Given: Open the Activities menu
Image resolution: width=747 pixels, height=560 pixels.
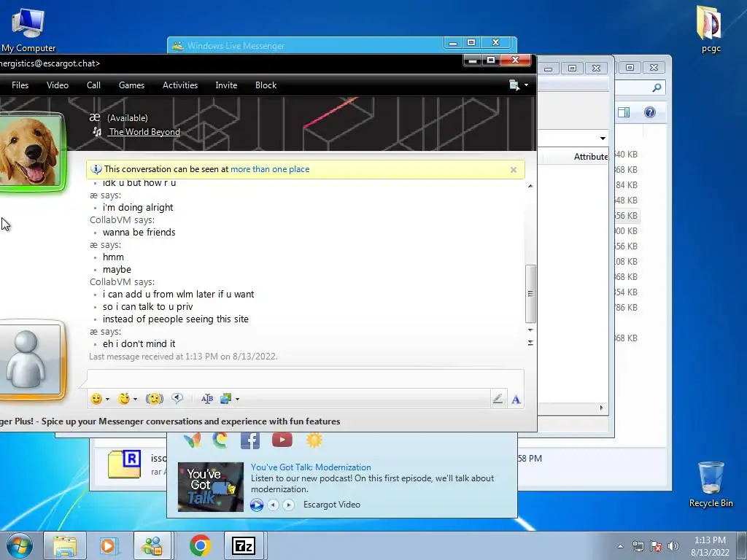Looking at the screenshot, I should point(180,85).
